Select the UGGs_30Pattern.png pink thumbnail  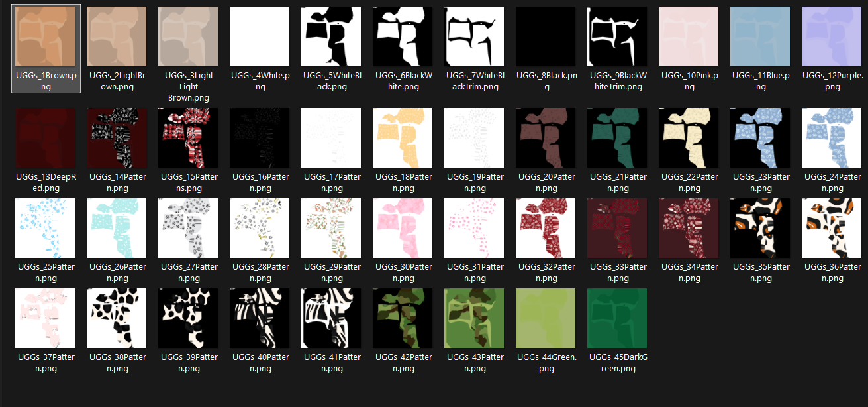tap(403, 228)
